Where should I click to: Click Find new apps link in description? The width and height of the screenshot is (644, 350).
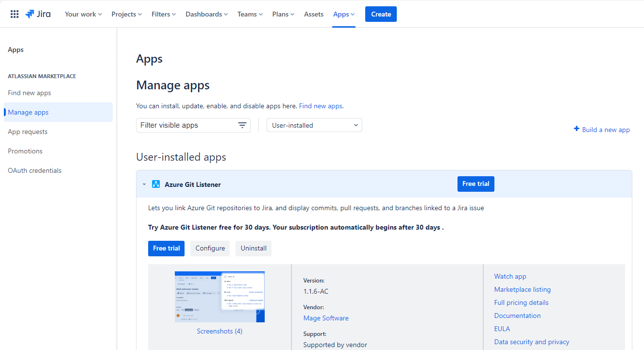point(321,106)
